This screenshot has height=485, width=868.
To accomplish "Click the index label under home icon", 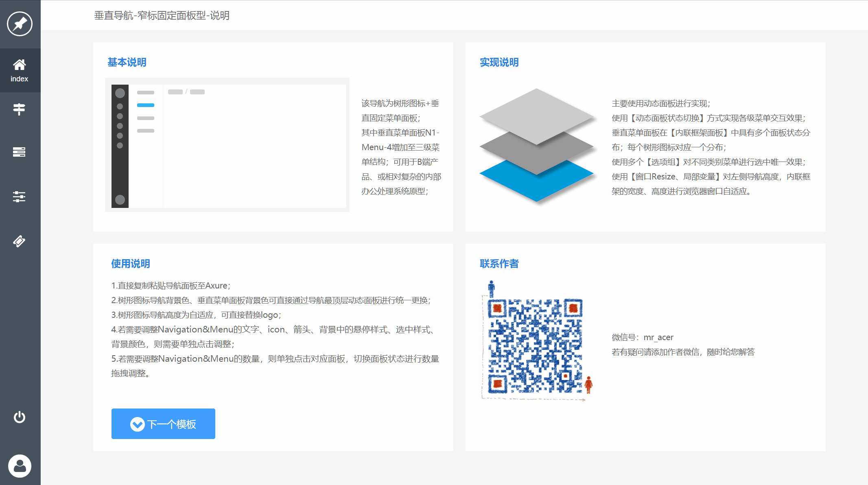I will 20,79.
